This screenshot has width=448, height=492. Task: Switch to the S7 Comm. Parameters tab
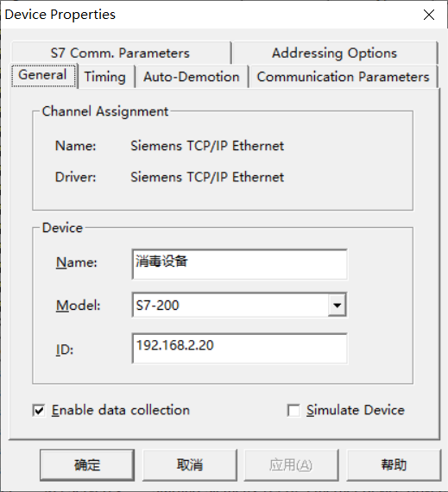[121, 53]
